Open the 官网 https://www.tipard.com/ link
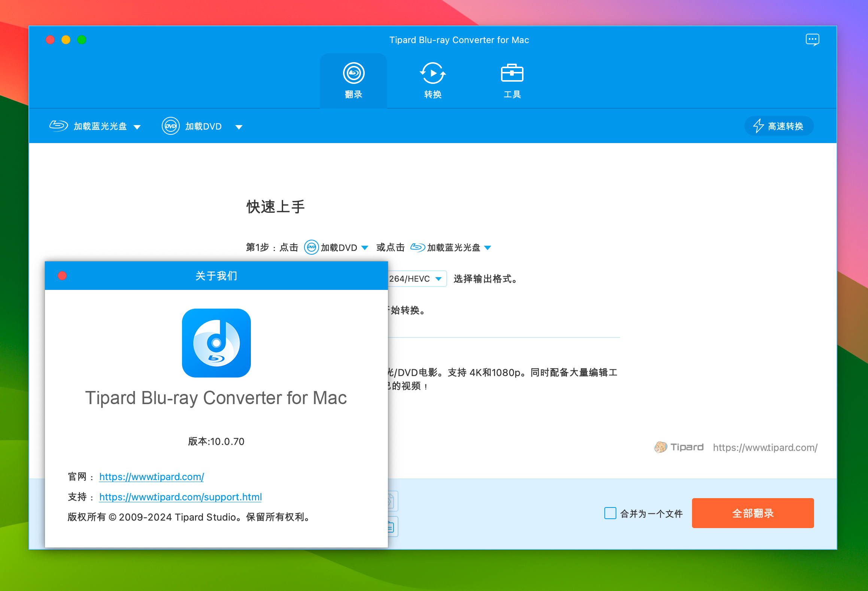The width and height of the screenshot is (868, 591). click(151, 476)
